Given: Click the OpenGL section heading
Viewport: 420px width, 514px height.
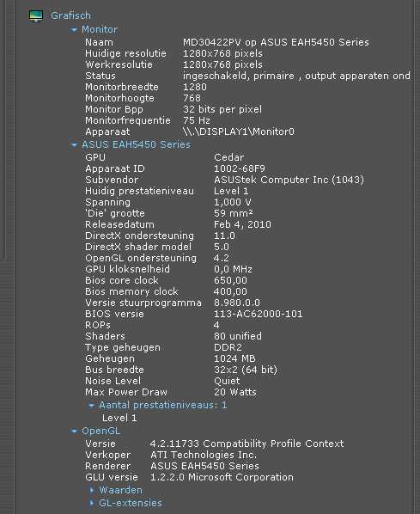Looking at the screenshot, I should [x=101, y=431].
